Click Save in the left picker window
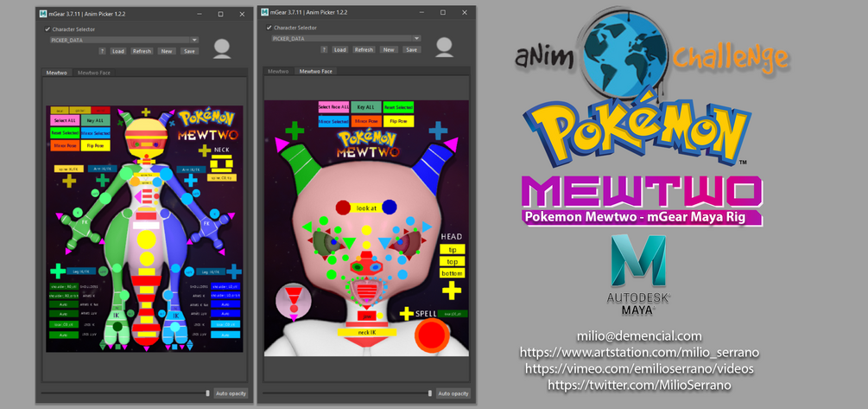The height and width of the screenshot is (409, 868). tap(189, 51)
